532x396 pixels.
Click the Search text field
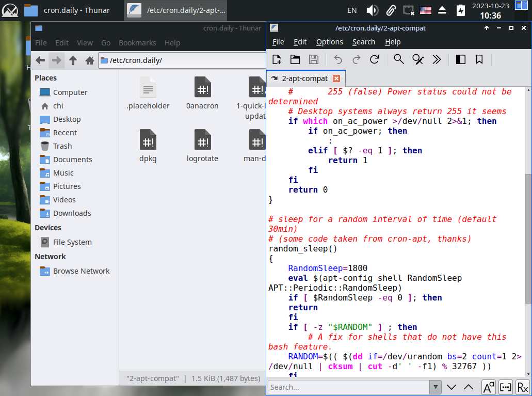[349, 387]
